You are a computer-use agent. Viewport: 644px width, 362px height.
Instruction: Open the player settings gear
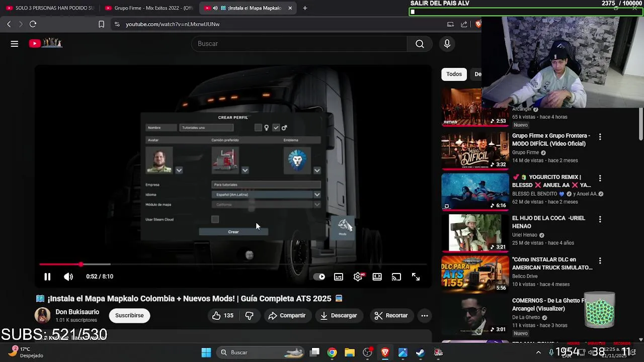click(x=358, y=277)
